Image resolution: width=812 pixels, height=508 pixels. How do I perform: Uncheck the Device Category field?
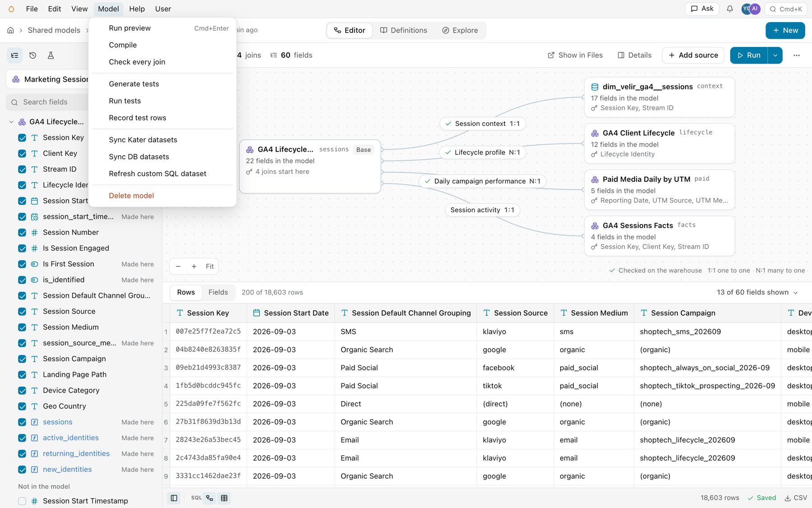[x=22, y=391]
